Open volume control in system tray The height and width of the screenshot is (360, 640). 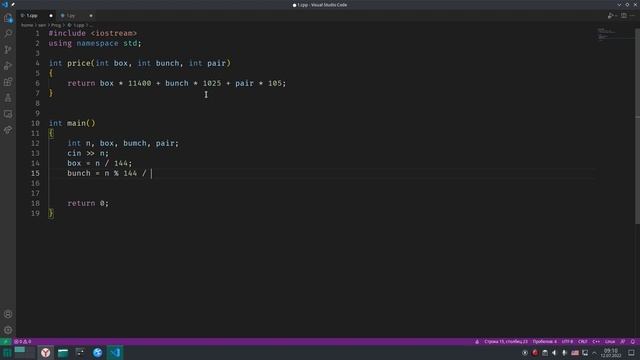[x=554, y=353]
